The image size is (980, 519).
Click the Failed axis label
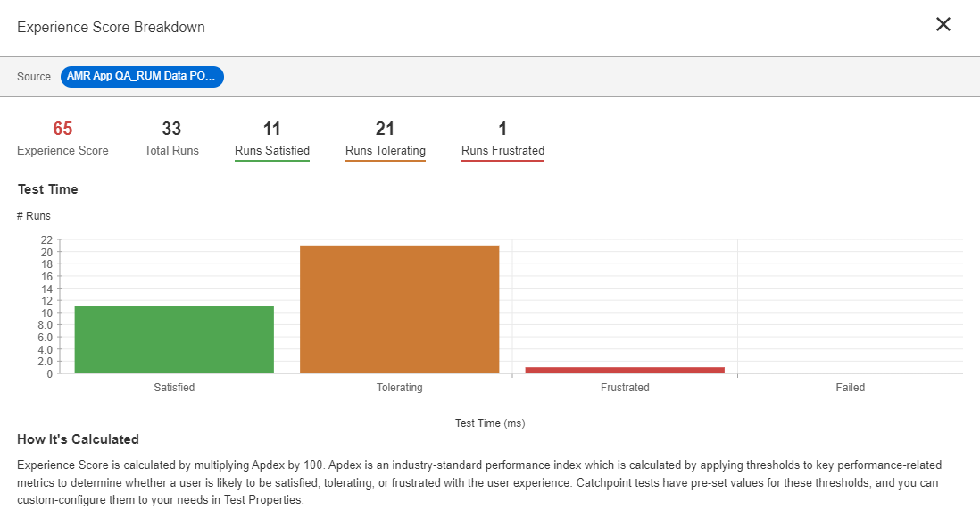point(850,388)
